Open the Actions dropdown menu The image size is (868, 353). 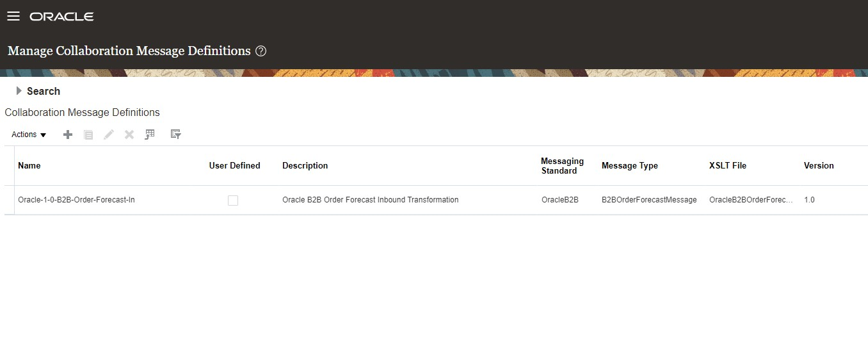coord(29,135)
